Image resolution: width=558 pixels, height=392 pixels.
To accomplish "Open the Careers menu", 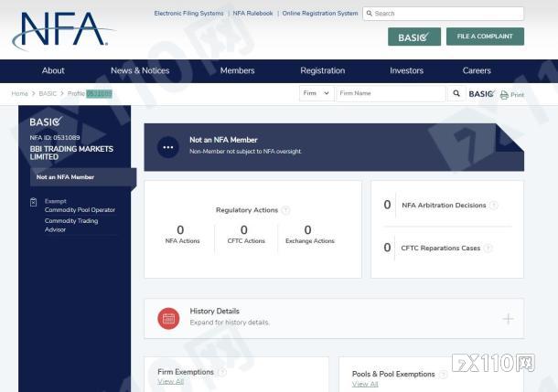I will click(x=477, y=70).
